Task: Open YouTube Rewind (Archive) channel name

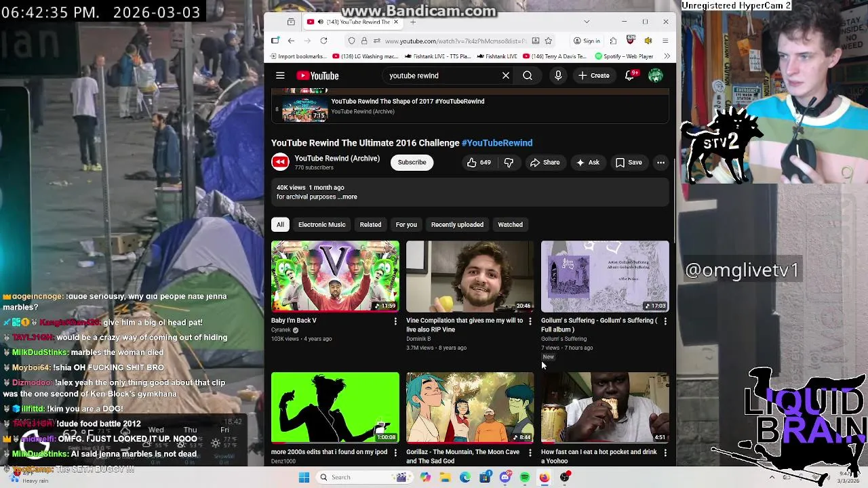Action: click(337, 159)
